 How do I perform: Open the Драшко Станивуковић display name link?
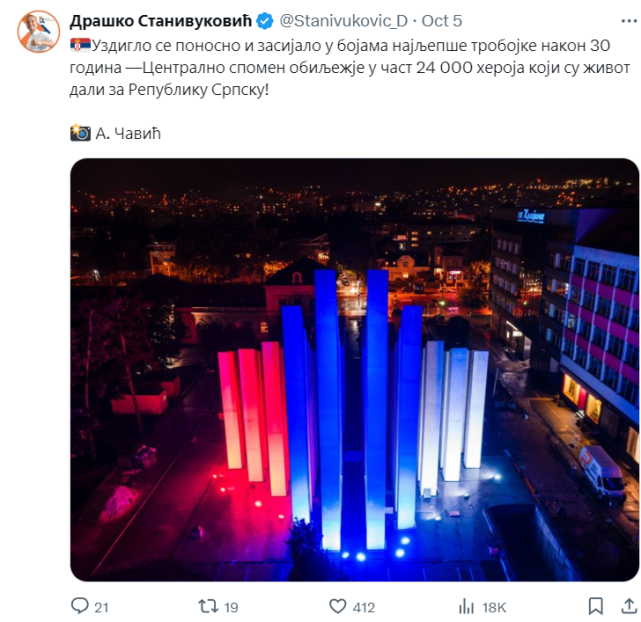pos(161,21)
